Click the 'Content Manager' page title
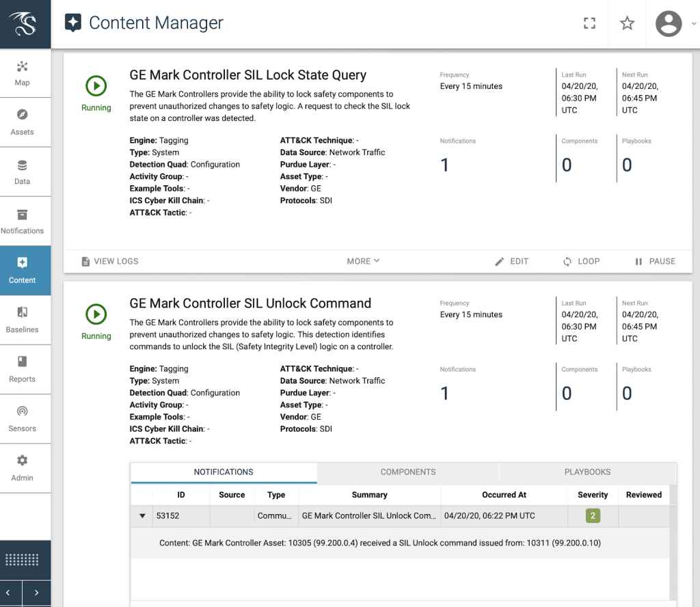The height and width of the screenshot is (607, 700). pyautogui.click(x=156, y=23)
